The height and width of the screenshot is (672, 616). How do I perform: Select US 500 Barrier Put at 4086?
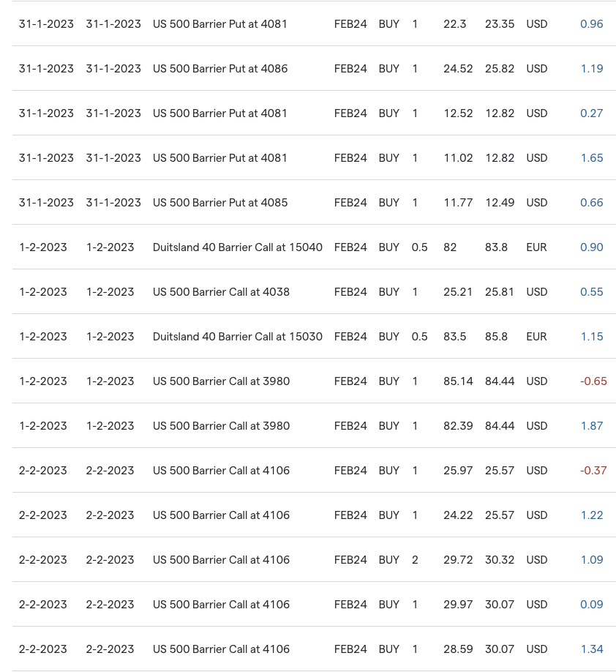(219, 69)
